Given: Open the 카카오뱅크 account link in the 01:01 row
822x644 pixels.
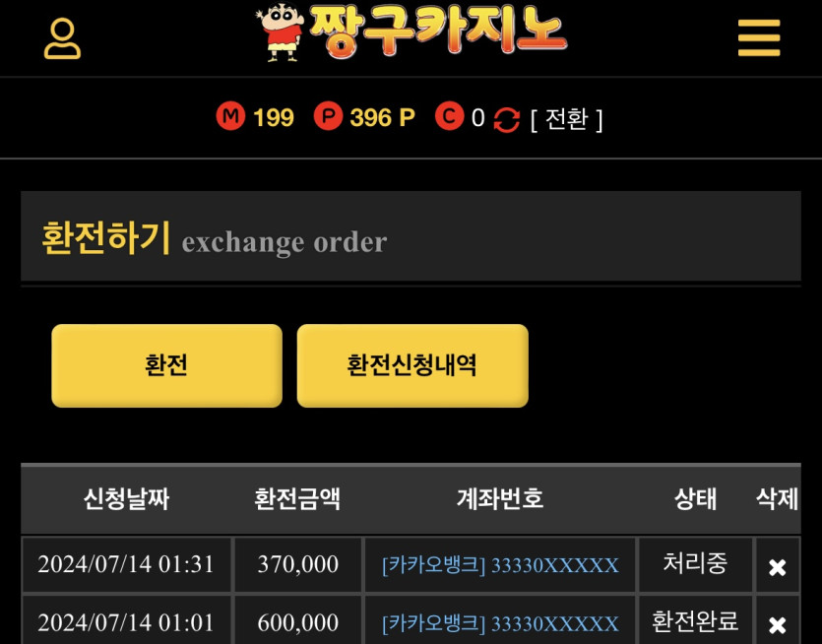Looking at the screenshot, I should 500,623.
